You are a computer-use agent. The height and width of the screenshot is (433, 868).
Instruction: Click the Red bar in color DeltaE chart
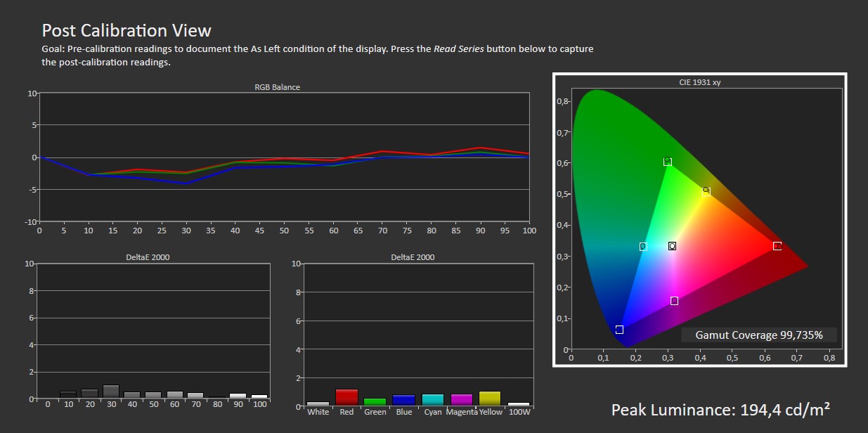346,397
